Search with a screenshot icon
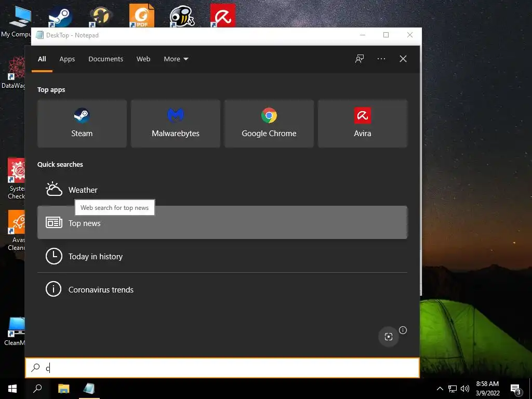The width and height of the screenshot is (532, 399). [x=389, y=337]
